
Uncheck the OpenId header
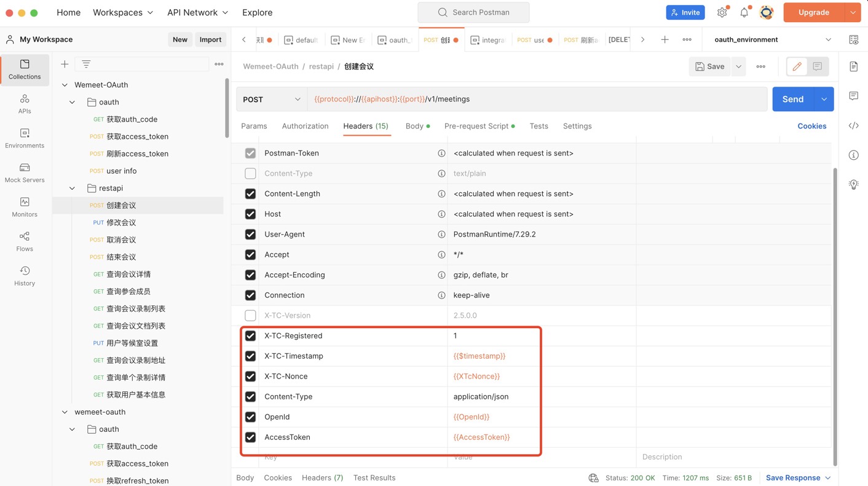(x=250, y=417)
